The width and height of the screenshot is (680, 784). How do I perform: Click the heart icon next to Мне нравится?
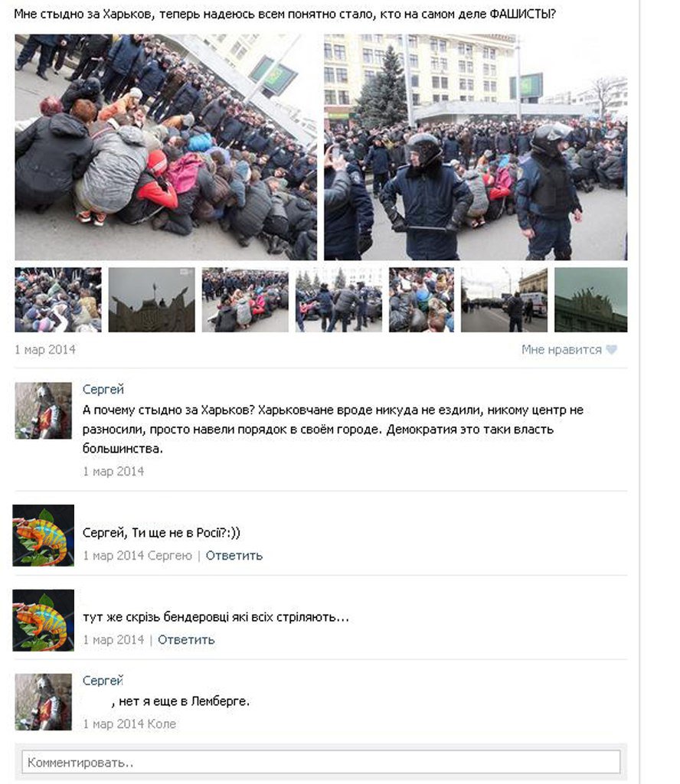click(611, 349)
